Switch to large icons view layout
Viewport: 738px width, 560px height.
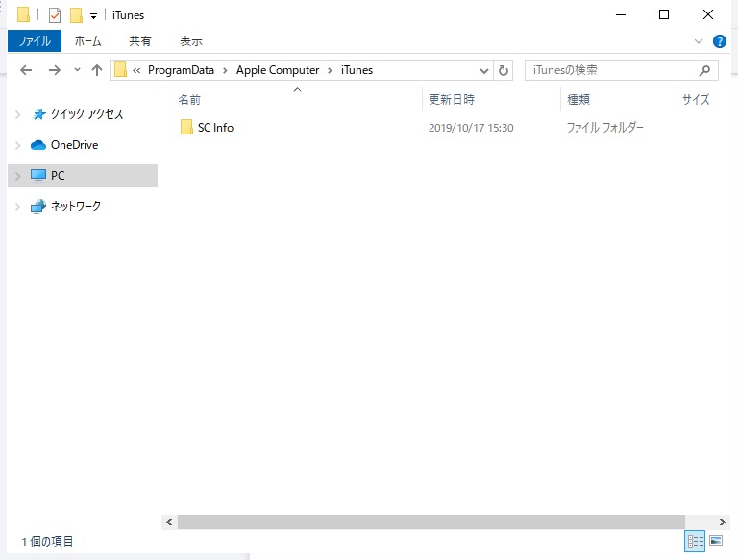(716, 541)
